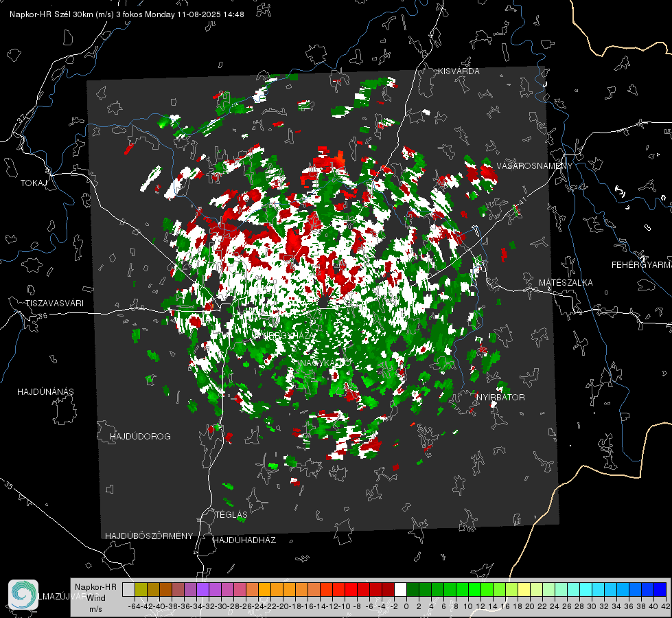Click the NAGYKÁLLÓ city label

tap(325, 363)
